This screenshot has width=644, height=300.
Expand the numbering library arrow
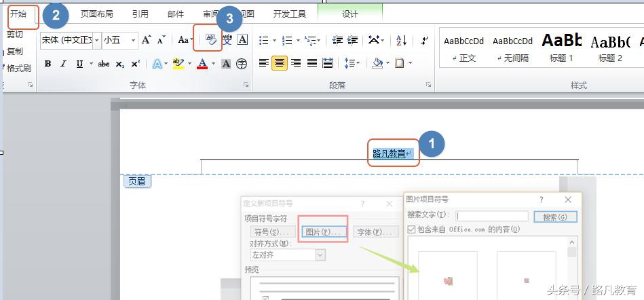299,40
